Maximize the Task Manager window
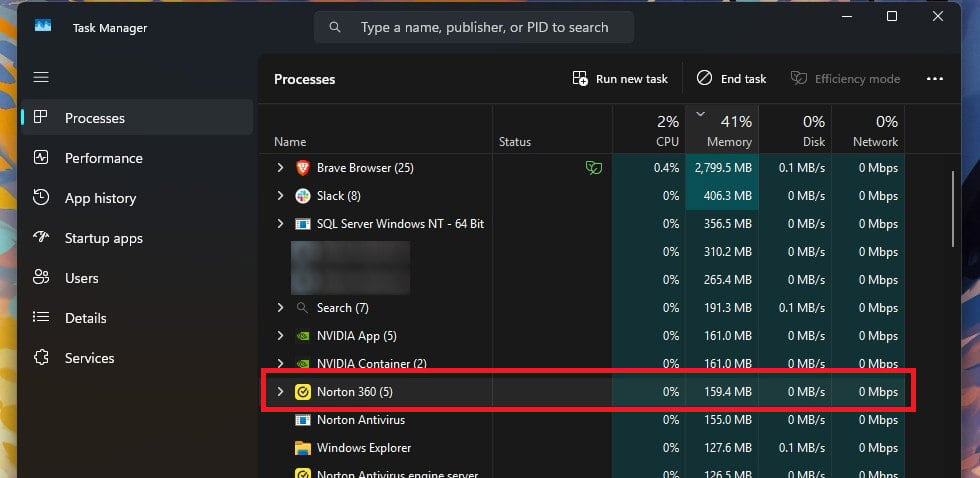The height and width of the screenshot is (478, 980). coord(892,16)
